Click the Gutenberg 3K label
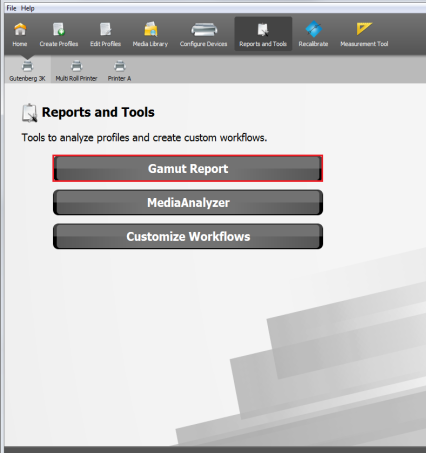426x453 pixels. [x=27, y=79]
